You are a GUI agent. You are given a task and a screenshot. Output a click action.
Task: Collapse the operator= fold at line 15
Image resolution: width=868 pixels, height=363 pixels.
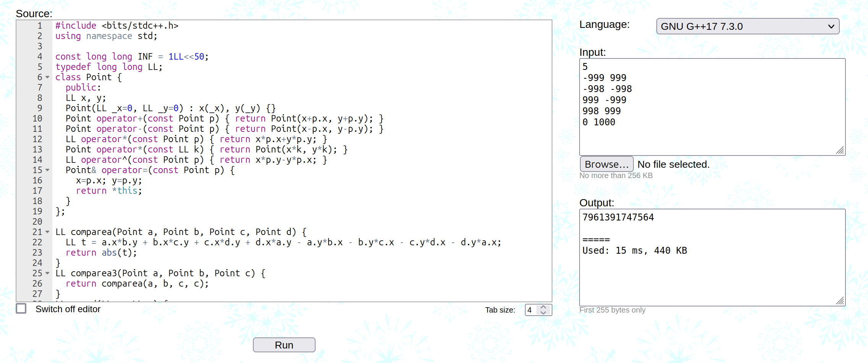coord(48,170)
